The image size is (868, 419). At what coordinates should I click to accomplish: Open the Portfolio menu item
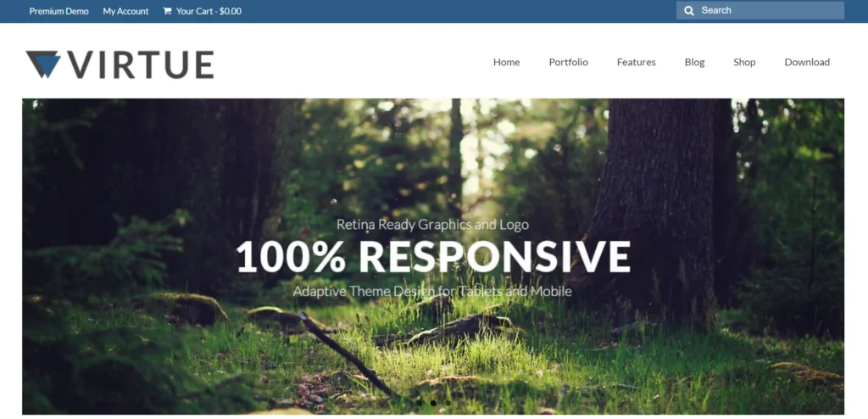click(568, 62)
